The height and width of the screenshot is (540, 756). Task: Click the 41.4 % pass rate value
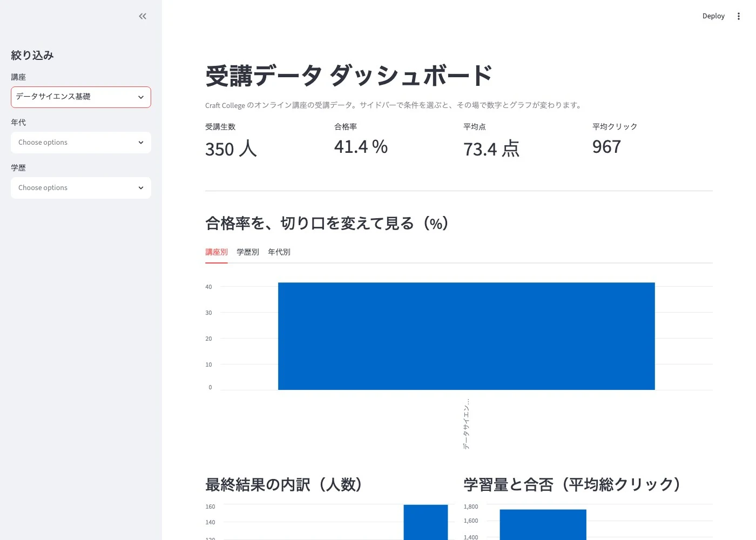[361, 147]
